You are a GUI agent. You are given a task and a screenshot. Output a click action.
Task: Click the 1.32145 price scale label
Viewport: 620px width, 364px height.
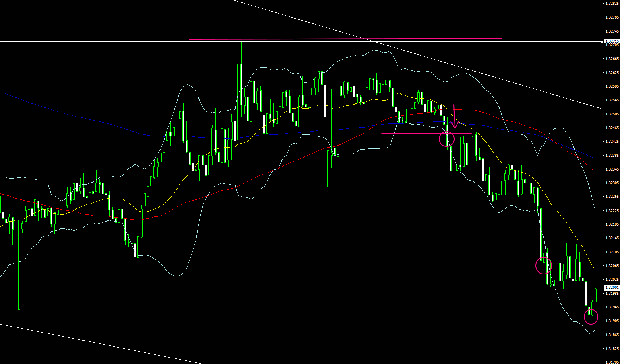click(612, 238)
